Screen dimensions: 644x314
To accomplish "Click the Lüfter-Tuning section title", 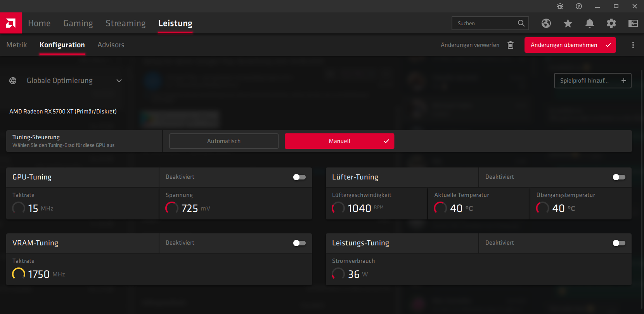I will pos(355,177).
